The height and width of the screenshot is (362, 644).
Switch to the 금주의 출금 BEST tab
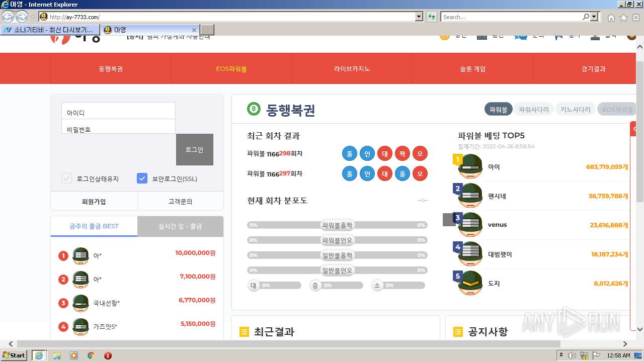coord(94,226)
